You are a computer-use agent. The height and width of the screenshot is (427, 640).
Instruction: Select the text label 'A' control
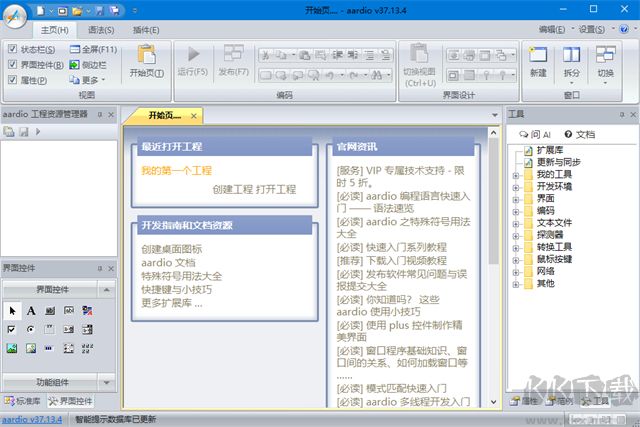point(31,310)
